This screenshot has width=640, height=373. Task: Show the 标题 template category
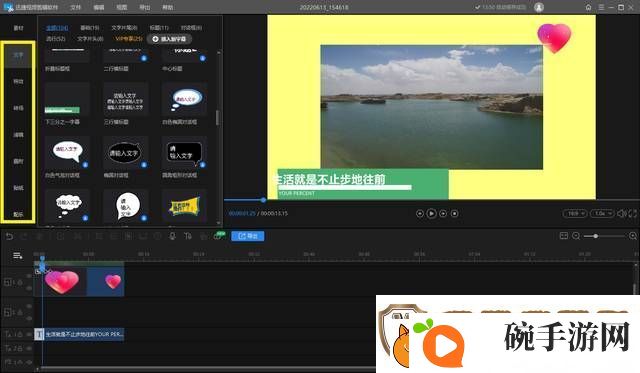(159, 28)
